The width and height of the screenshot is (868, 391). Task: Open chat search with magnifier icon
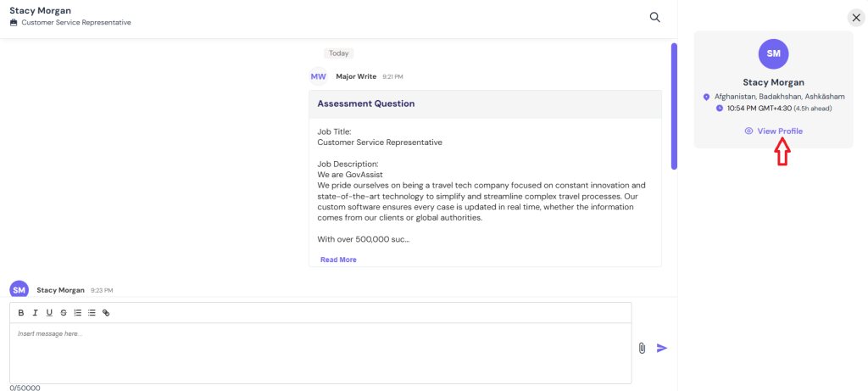tap(655, 17)
